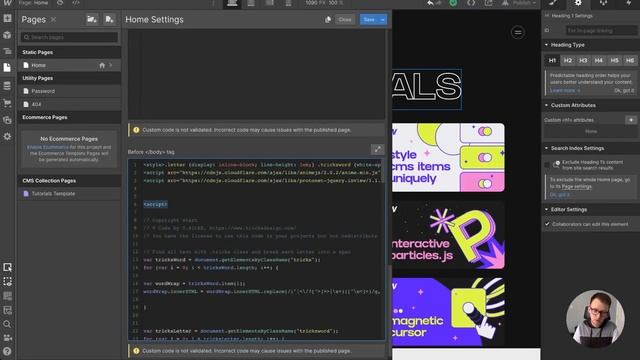Viewport: 640px width, 360px height.
Task: Open the Save button dropdown arrow
Action: [x=382, y=20]
